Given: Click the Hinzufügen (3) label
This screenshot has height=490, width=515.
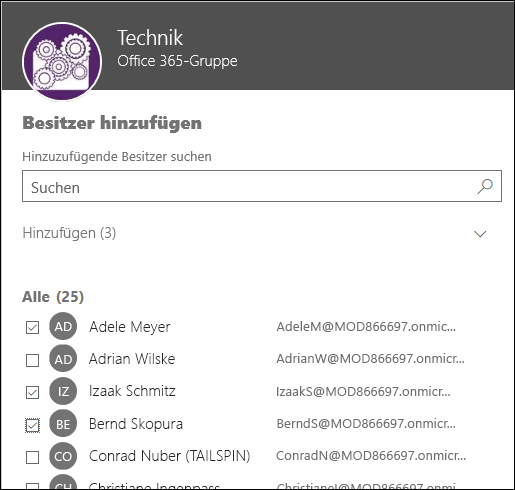Looking at the screenshot, I should [69, 233].
